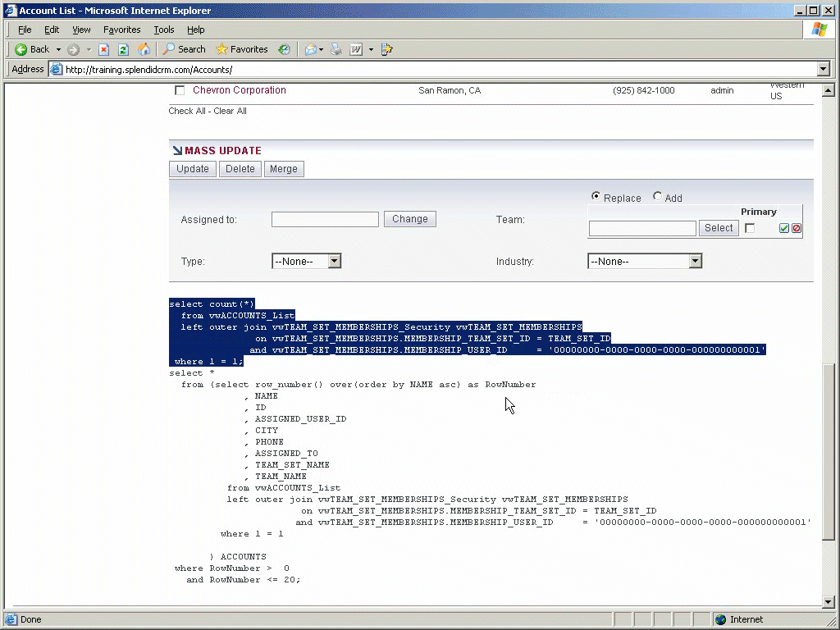The image size is (840, 630).
Task: Check the Chevron Corporation row checkbox
Action: click(180, 90)
